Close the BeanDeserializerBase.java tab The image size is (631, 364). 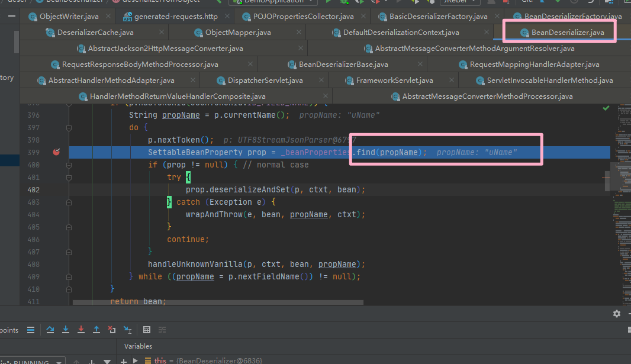click(x=420, y=65)
